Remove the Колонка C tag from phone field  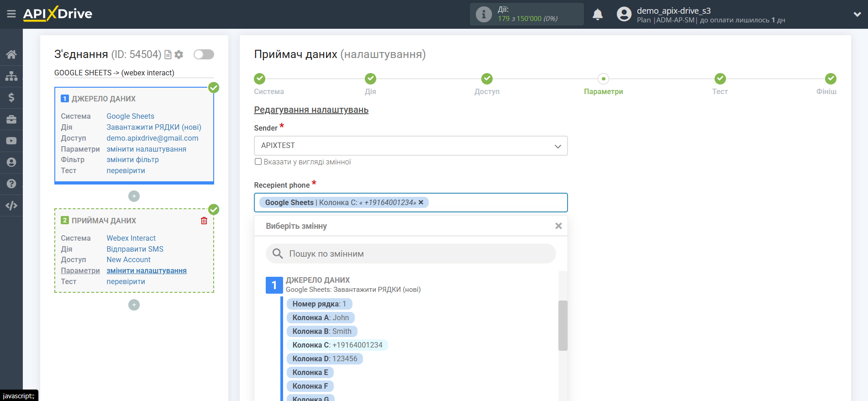(x=421, y=202)
